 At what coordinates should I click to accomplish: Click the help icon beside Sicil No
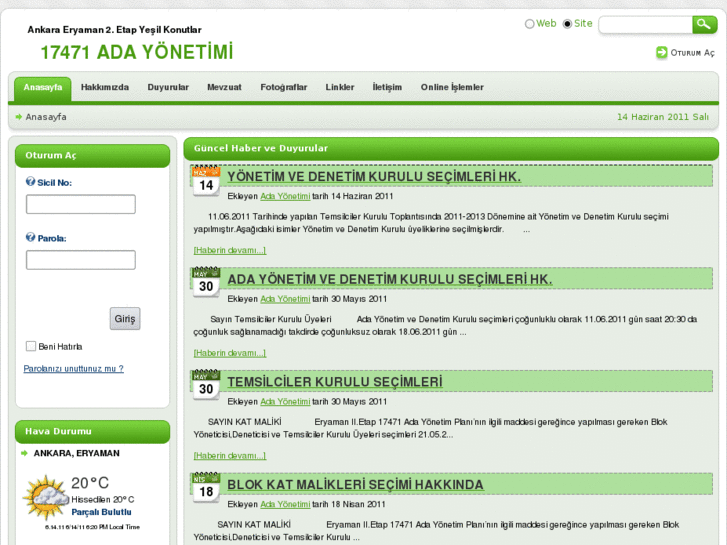(x=31, y=182)
